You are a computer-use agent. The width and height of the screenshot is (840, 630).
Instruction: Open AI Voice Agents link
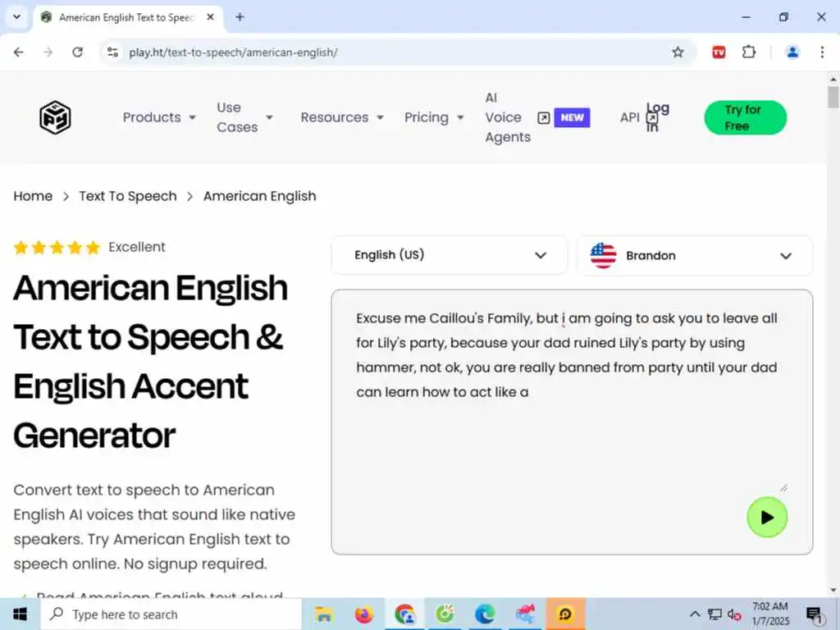[507, 117]
